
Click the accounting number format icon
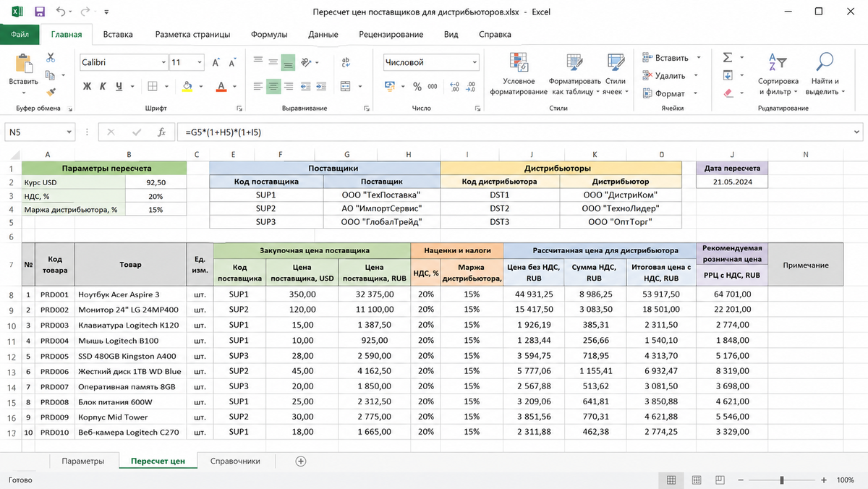[390, 87]
